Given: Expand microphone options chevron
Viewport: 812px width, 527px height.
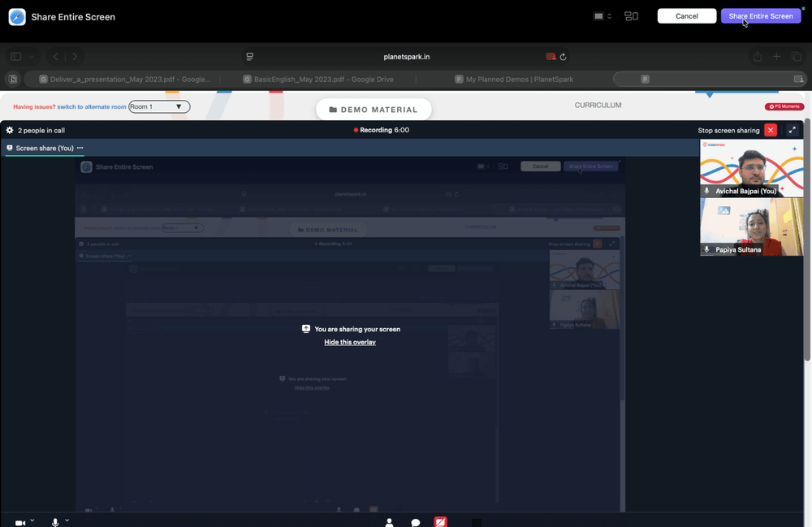Looking at the screenshot, I should pyautogui.click(x=67, y=521).
